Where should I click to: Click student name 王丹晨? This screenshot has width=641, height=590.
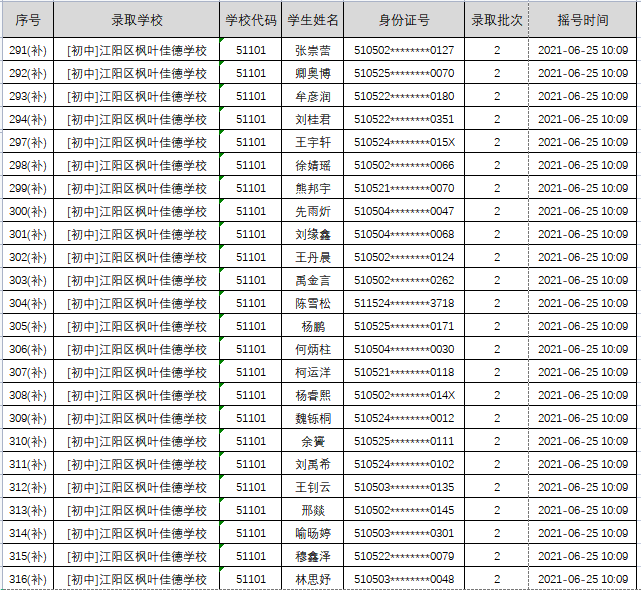click(x=313, y=257)
